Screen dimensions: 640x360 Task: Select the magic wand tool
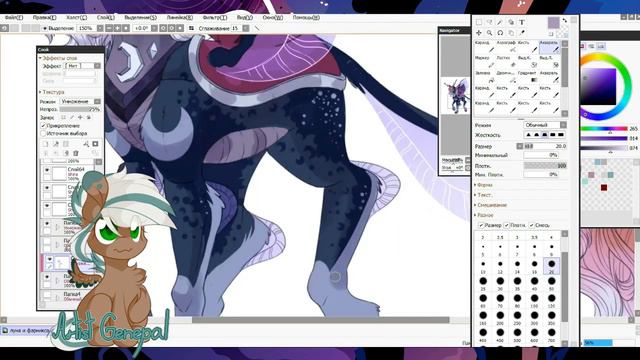tap(500, 22)
